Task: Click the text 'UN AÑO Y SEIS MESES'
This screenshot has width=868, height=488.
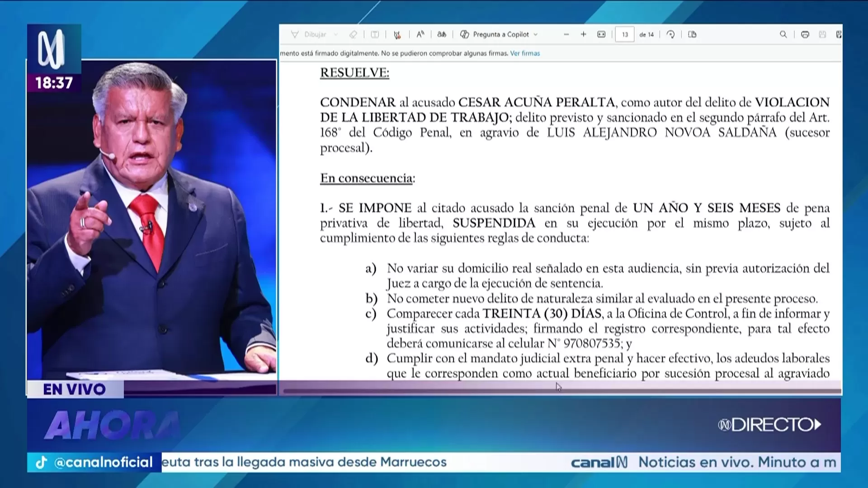Action: [707, 208]
